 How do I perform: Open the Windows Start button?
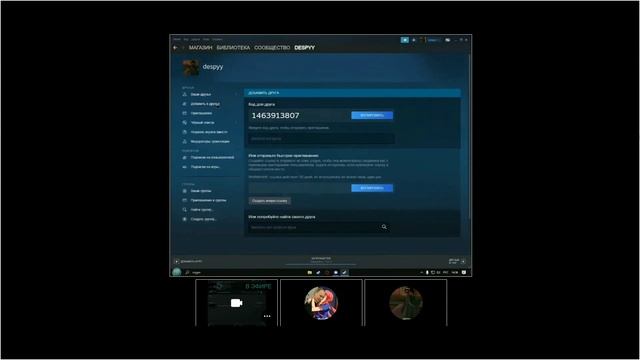(177, 272)
